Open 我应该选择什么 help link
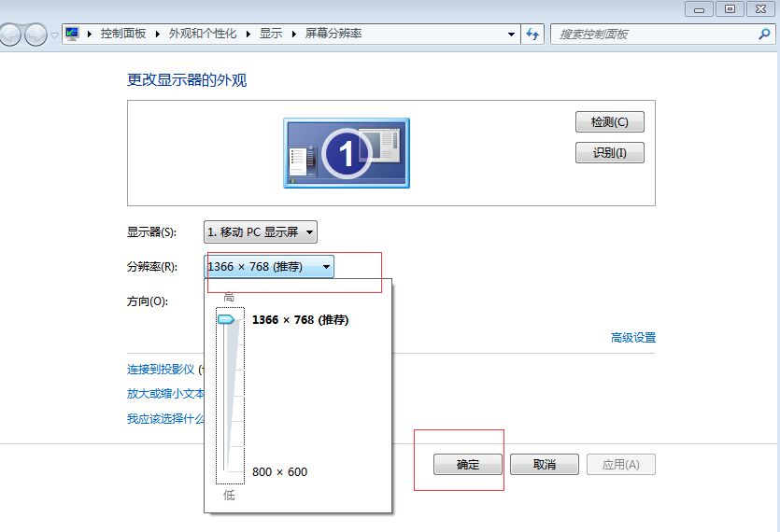 [x=165, y=419]
